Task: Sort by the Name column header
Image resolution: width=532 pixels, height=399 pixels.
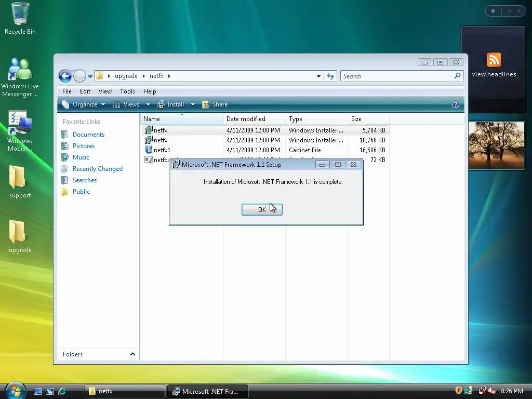Action: pyautogui.click(x=182, y=119)
